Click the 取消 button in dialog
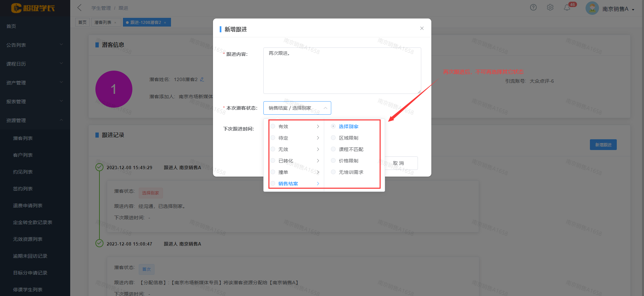This screenshot has height=296, width=644. 399,163
